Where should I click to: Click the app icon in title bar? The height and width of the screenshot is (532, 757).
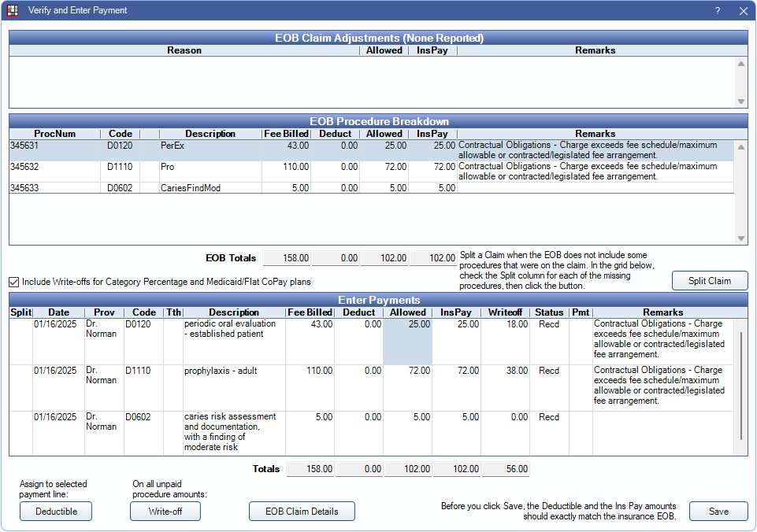point(12,11)
